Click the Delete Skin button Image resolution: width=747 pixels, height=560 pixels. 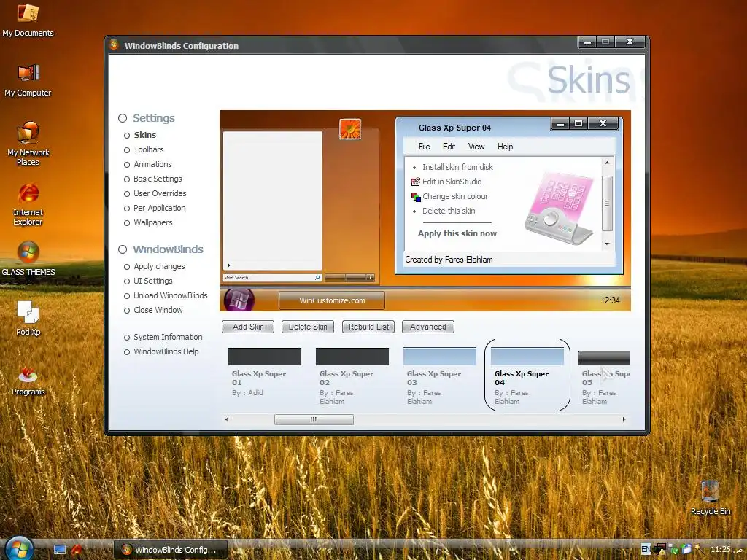tap(308, 327)
